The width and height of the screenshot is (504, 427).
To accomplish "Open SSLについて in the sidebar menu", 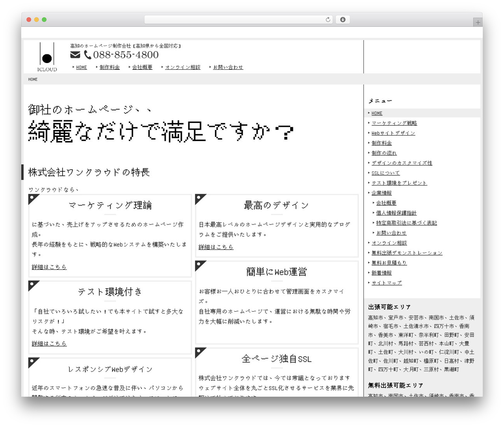I will point(385,173).
